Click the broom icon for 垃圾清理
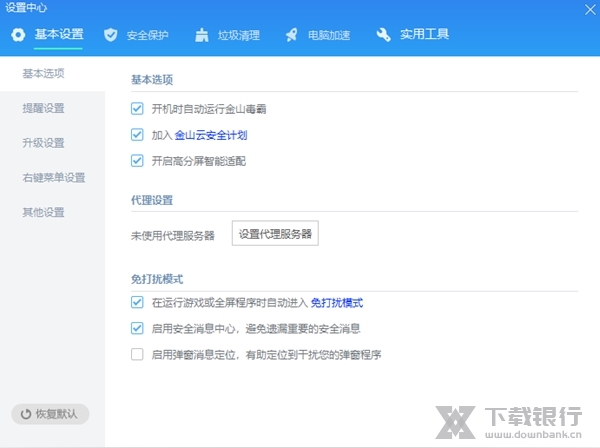The height and width of the screenshot is (448, 600). 202,35
